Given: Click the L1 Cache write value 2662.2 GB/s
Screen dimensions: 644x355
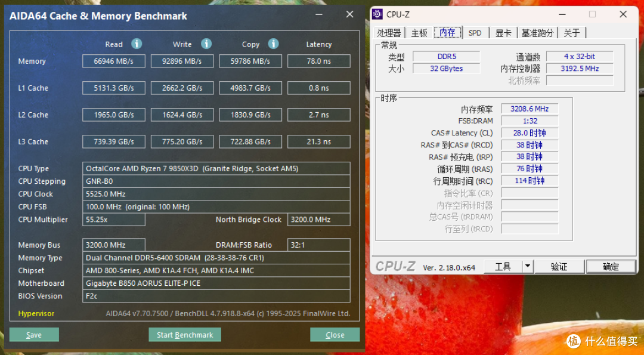Looking at the screenshot, I should click(x=182, y=88).
